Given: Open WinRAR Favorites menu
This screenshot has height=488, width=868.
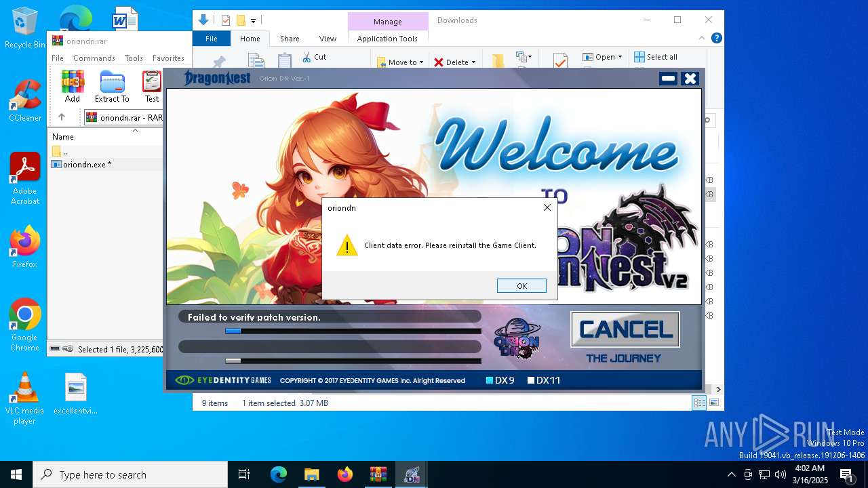Looking at the screenshot, I should click(x=168, y=58).
